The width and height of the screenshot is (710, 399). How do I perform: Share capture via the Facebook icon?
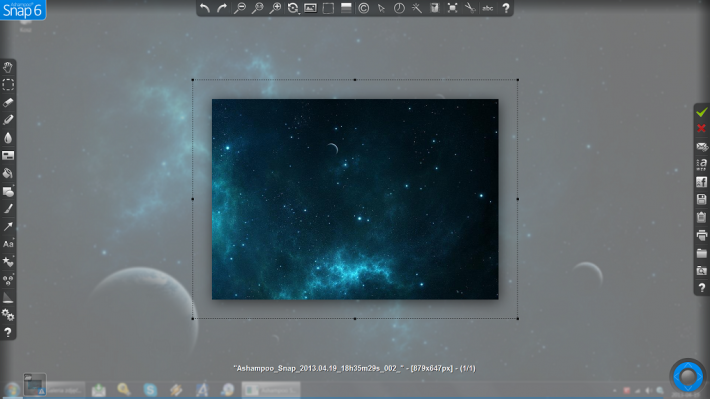701,182
